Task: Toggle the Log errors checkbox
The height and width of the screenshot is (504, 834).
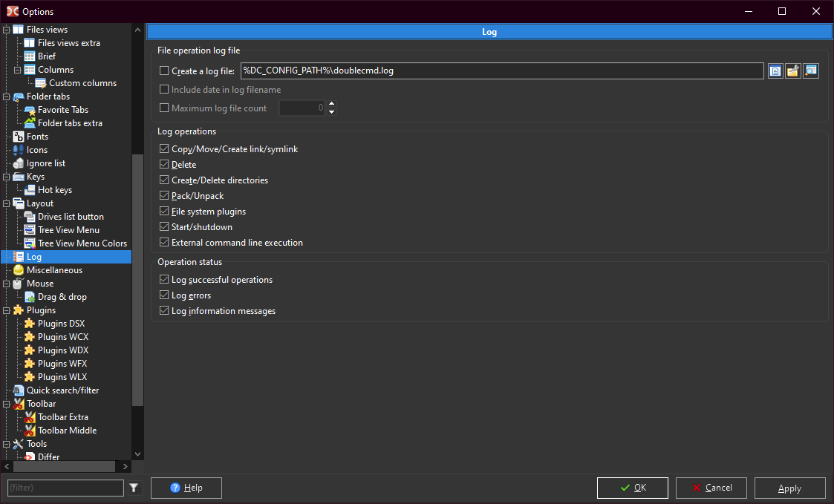Action: tap(165, 295)
